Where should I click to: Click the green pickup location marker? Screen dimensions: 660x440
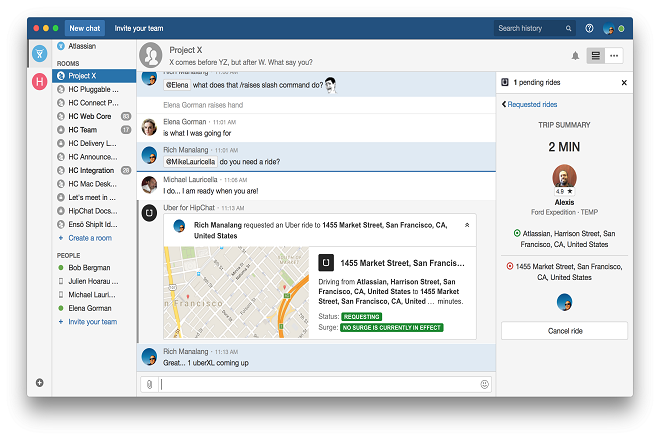pyautogui.click(x=517, y=233)
